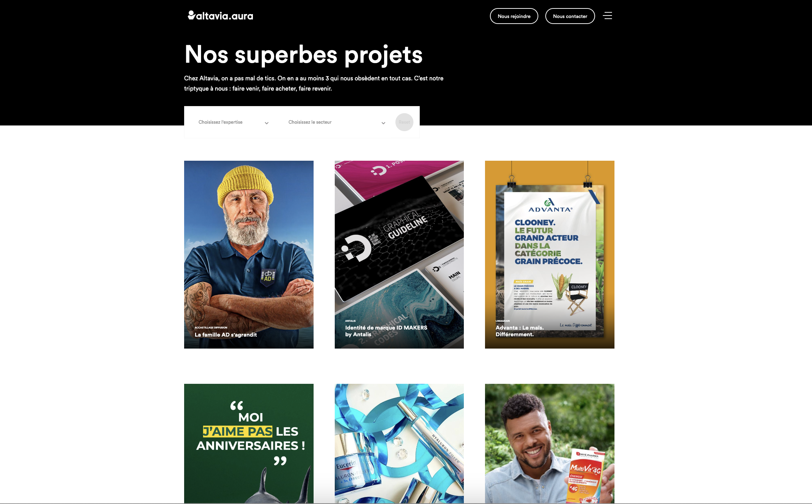Screen dimensions: 812x504
Task: Click the LIMAGRAIN client label
Action: click(503, 321)
